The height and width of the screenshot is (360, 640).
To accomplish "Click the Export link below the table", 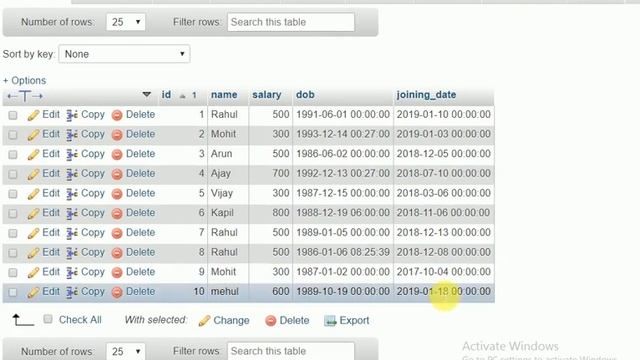I will click(x=354, y=320).
